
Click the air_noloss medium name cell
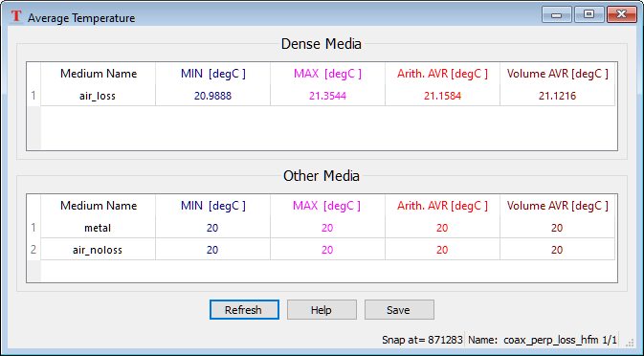click(x=98, y=250)
